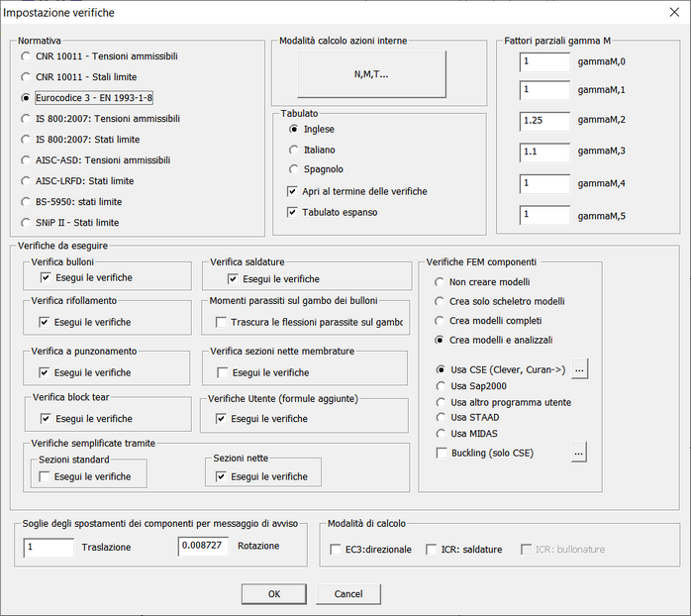Disable Verifica bulloni checkbox

click(x=44, y=278)
